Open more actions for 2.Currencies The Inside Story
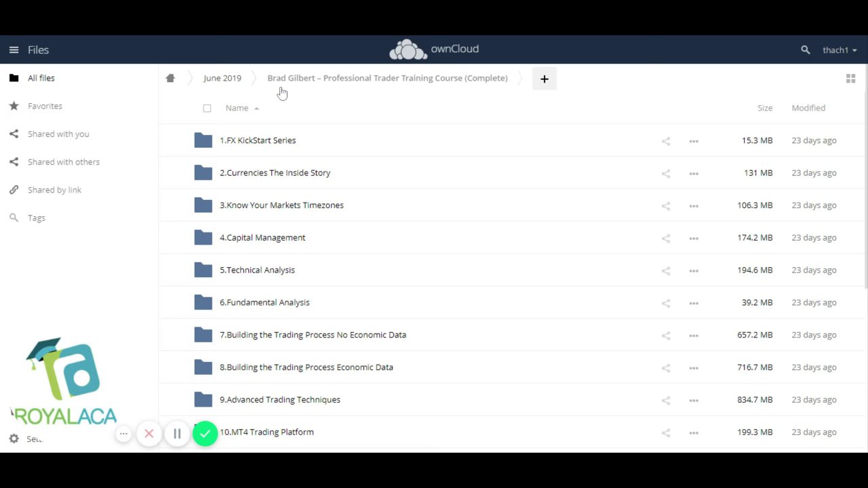 pyautogui.click(x=694, y=174)
